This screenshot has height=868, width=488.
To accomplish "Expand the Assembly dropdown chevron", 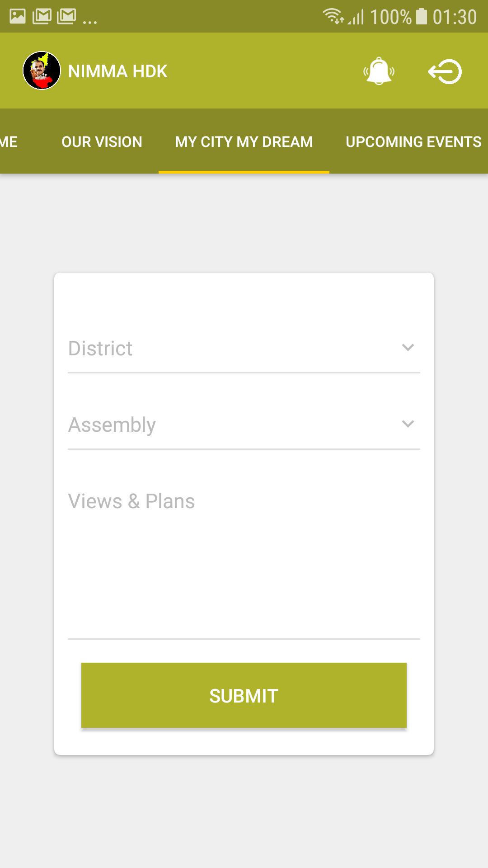I will pyautogui.click(x=408, y=424).
